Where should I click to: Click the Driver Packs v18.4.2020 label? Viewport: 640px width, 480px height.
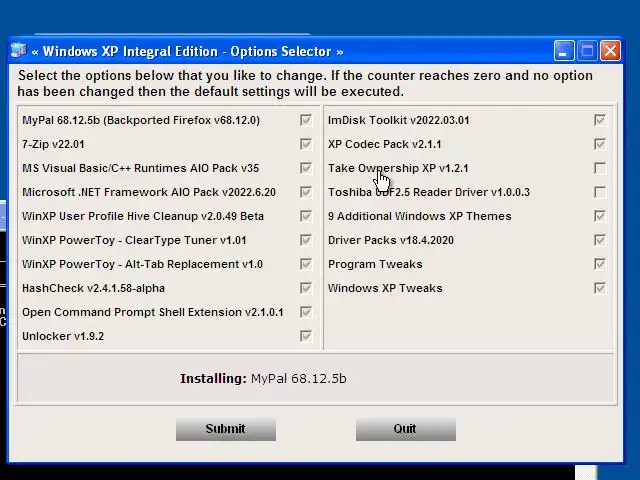(x=391, y=240)
